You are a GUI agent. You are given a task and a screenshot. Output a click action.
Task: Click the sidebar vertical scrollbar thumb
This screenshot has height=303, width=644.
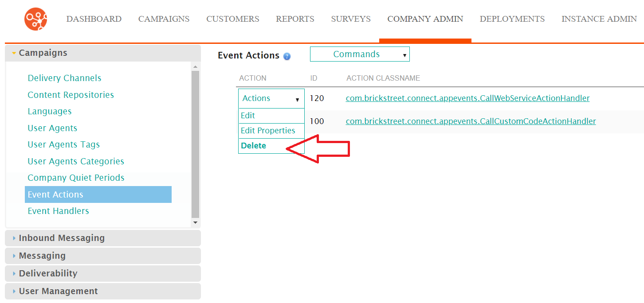click(x=195, y=144)
